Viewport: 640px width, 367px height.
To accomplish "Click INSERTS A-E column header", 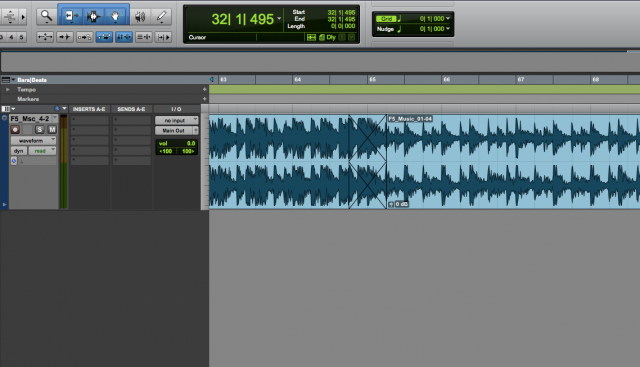I will [89, 109].
